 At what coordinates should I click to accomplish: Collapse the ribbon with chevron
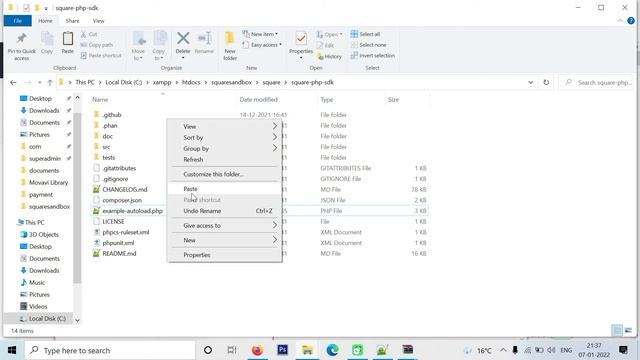pyautogui.click(x=620, y=21)
